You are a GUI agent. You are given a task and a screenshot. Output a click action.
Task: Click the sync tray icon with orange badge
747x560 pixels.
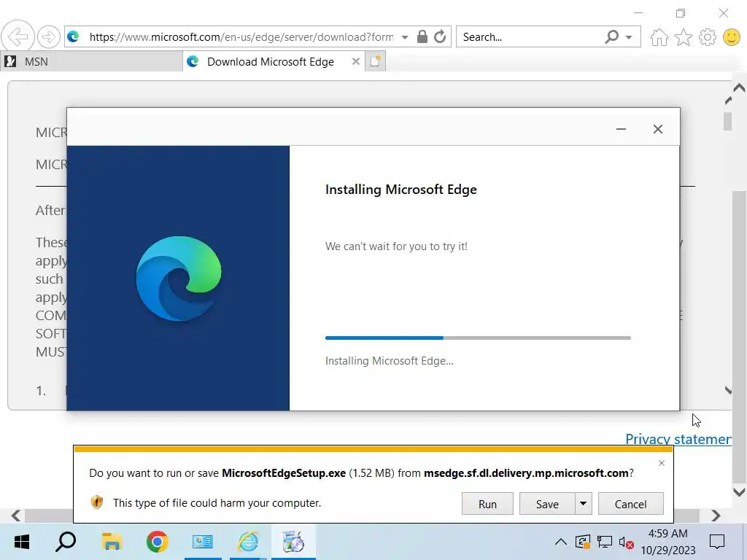[583, 542]
